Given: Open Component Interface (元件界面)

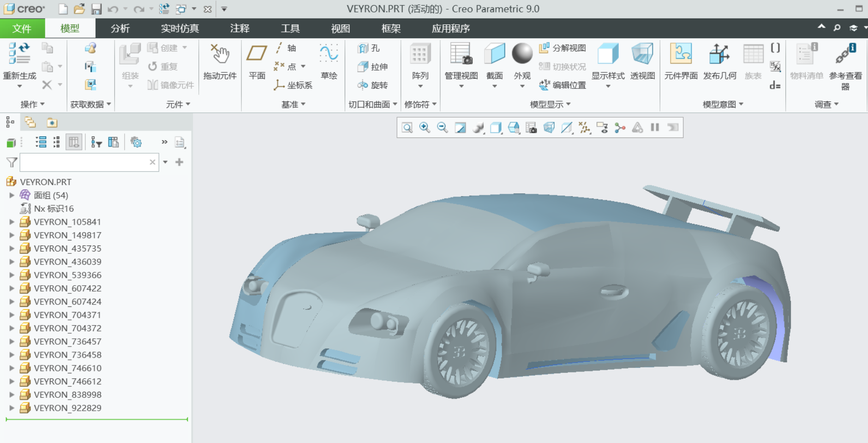Looking at the screenshot, I should (681, 62).
